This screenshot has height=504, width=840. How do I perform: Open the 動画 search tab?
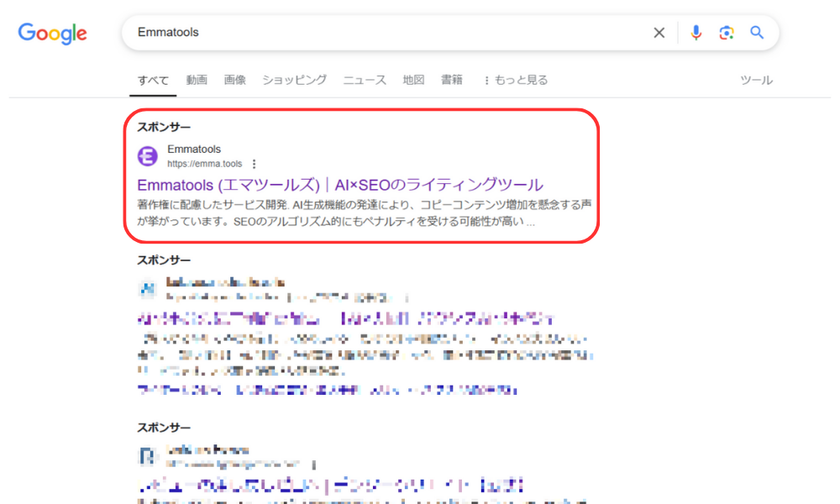[x=196, y=80]
